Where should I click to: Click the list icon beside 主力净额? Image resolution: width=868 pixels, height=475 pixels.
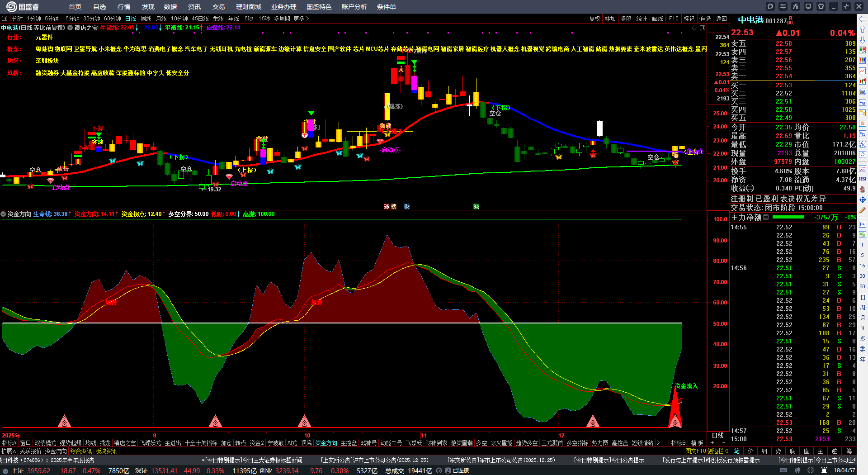click(x=766, y=217)
